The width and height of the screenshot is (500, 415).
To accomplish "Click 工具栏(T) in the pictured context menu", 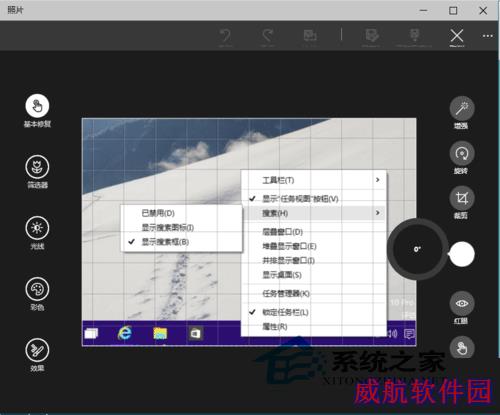I will point(278,180).
